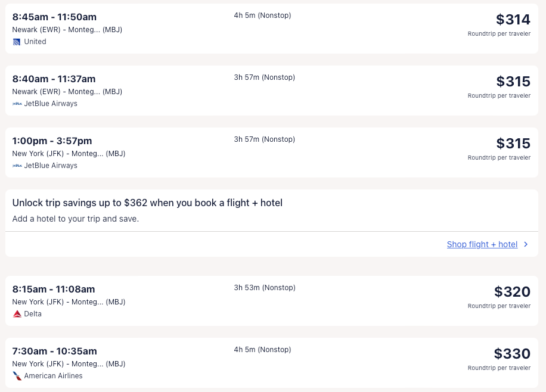Click the $320 Delta fare price

[512, 292]
